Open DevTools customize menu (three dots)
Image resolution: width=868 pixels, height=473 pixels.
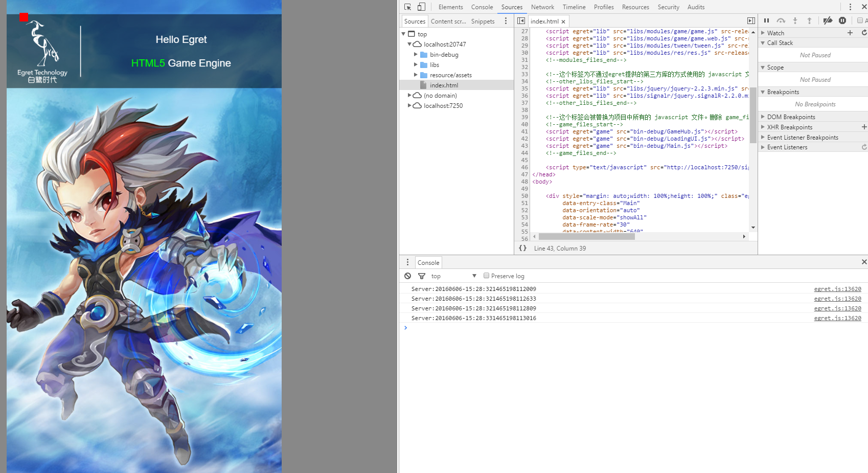coord(850,7)
